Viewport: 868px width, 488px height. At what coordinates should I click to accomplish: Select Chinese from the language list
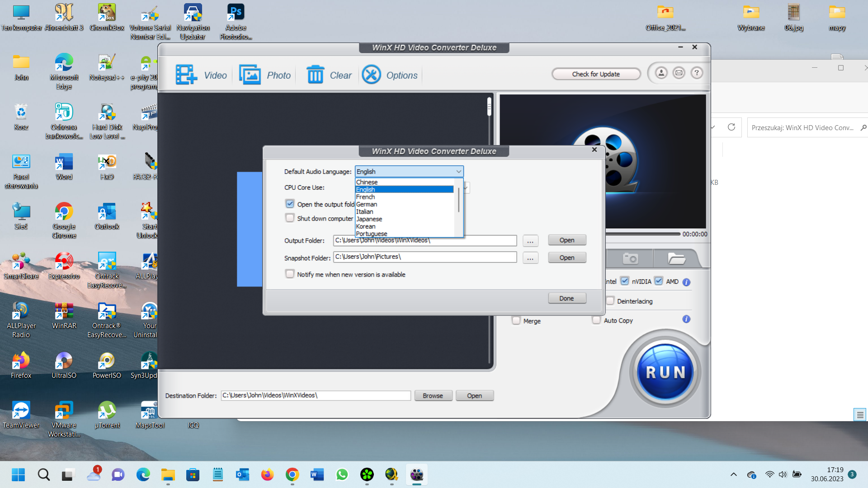404,182
